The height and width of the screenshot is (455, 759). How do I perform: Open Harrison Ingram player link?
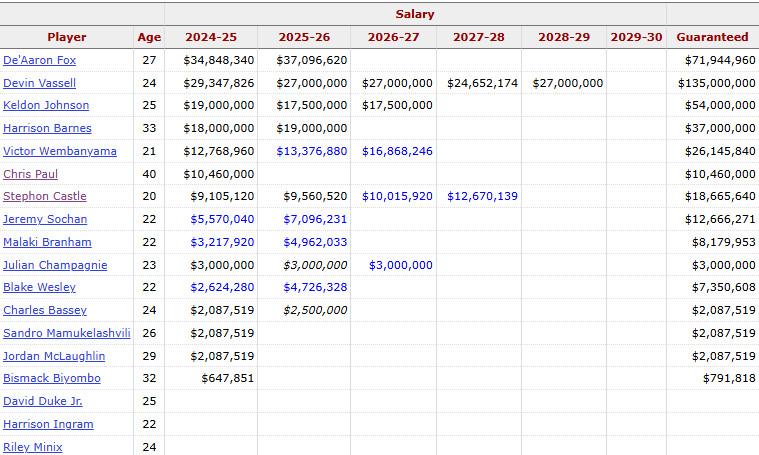[x=48, y=424]
